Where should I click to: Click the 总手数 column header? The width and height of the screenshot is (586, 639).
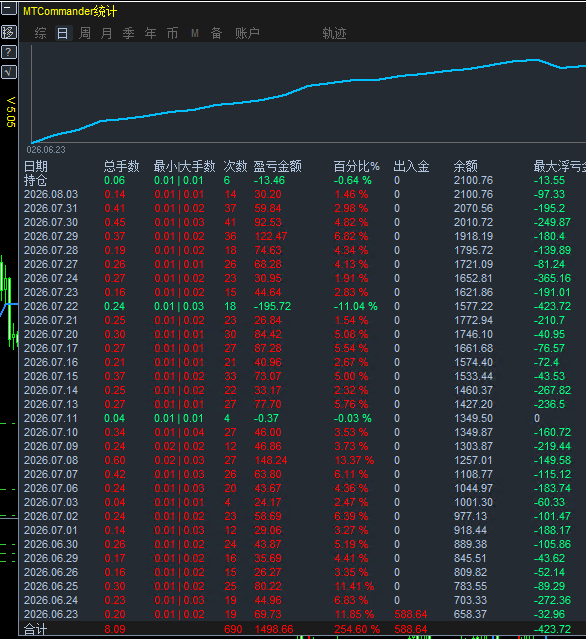121,166
